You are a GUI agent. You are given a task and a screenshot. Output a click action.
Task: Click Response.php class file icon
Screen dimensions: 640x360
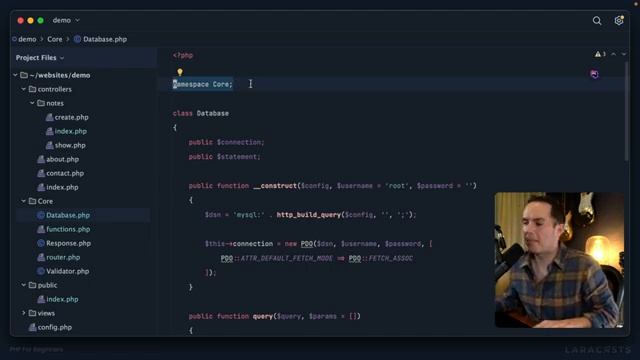[x=41, y=243]
